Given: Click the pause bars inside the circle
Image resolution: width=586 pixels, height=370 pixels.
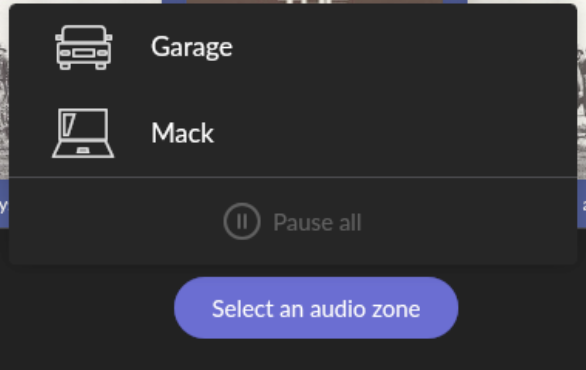Looking at the screenshot, I should pyautogui.click(x=242, y=221).
